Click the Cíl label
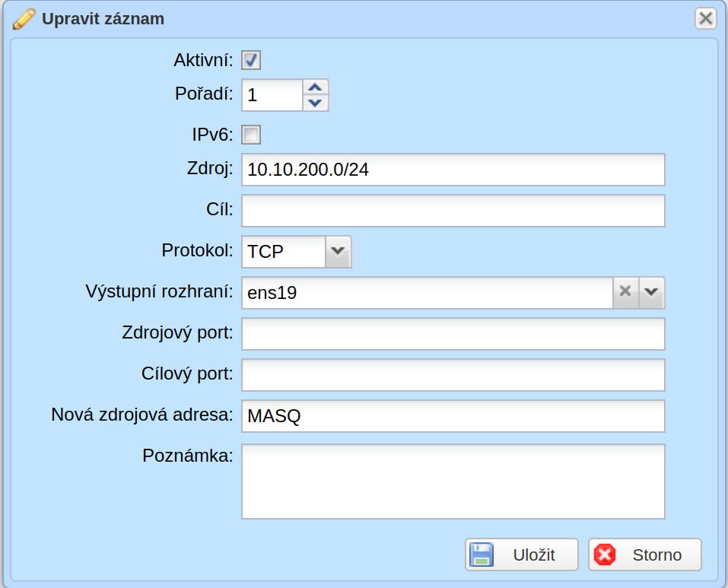728x588 pixels. click(220, 209)
